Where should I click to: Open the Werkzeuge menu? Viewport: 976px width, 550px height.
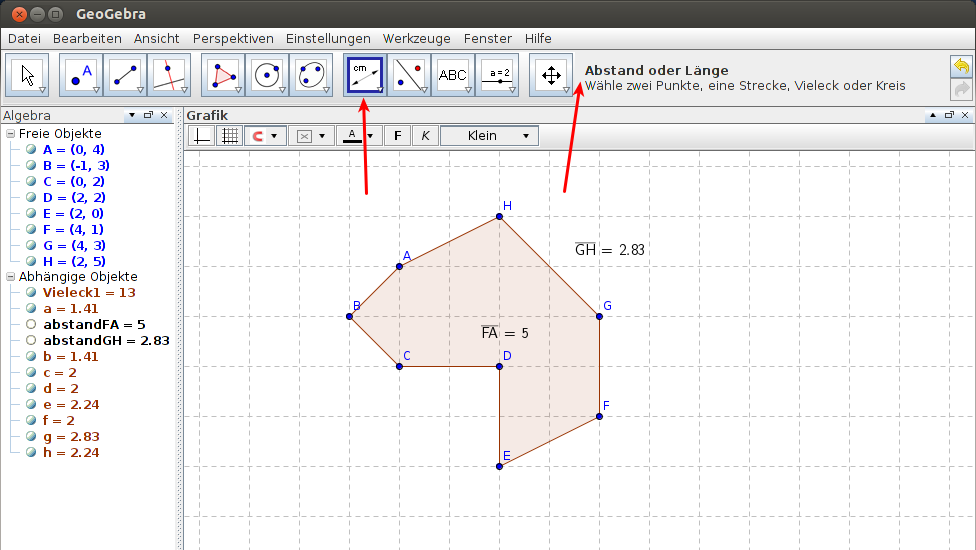[x=416, y=38]
